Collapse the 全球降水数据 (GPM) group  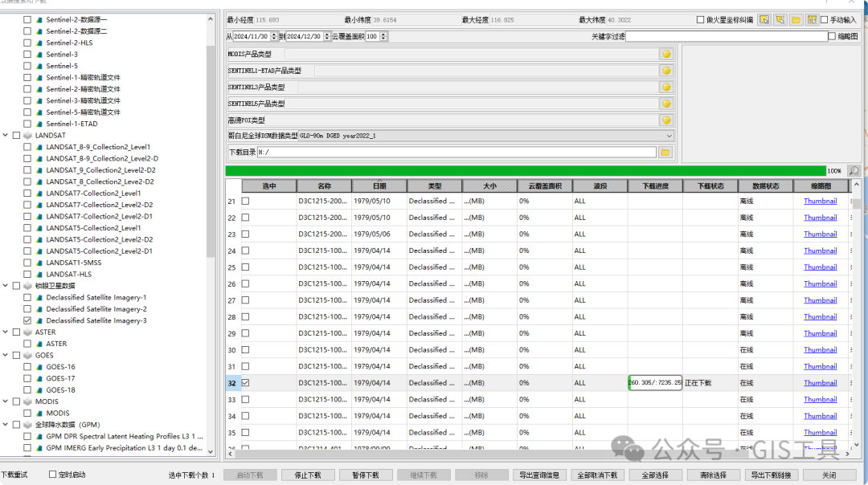[6, 426]
